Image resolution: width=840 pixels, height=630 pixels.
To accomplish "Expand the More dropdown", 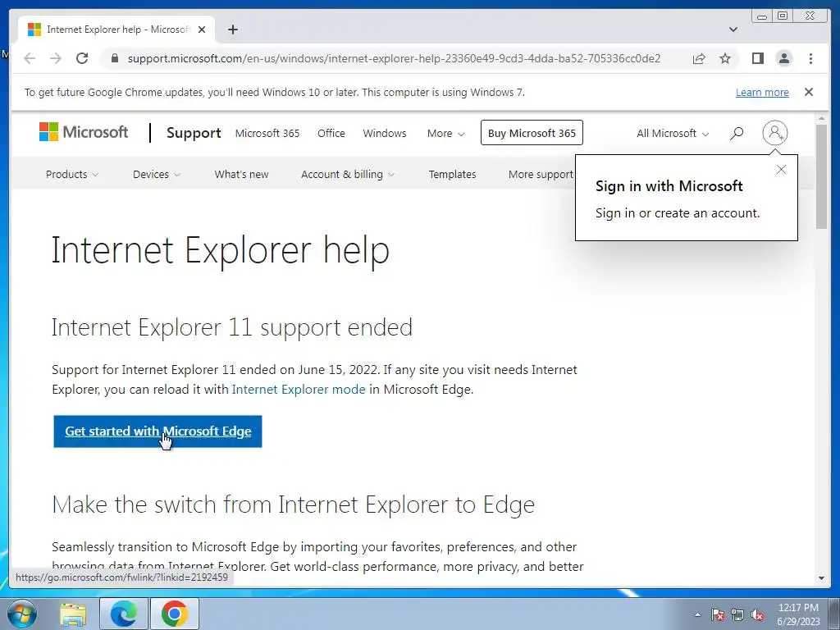I will click(x=445, y=133).
